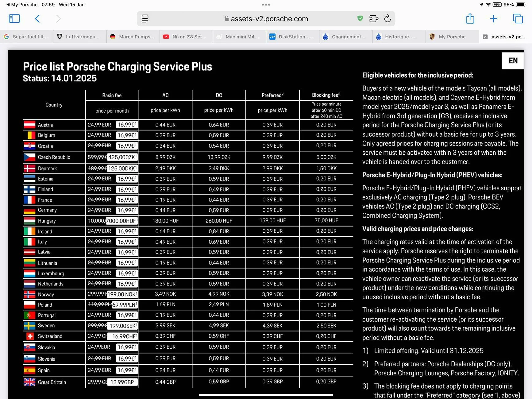
Task: Select Hungary's "180,00 HUF" AC price
Action: point(165,221)
